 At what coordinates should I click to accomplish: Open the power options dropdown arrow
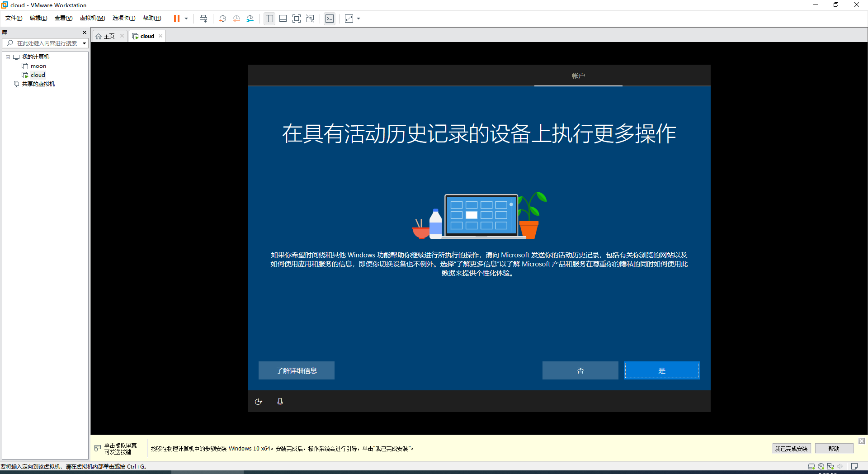pyautogui.click(x=186, y=19)
